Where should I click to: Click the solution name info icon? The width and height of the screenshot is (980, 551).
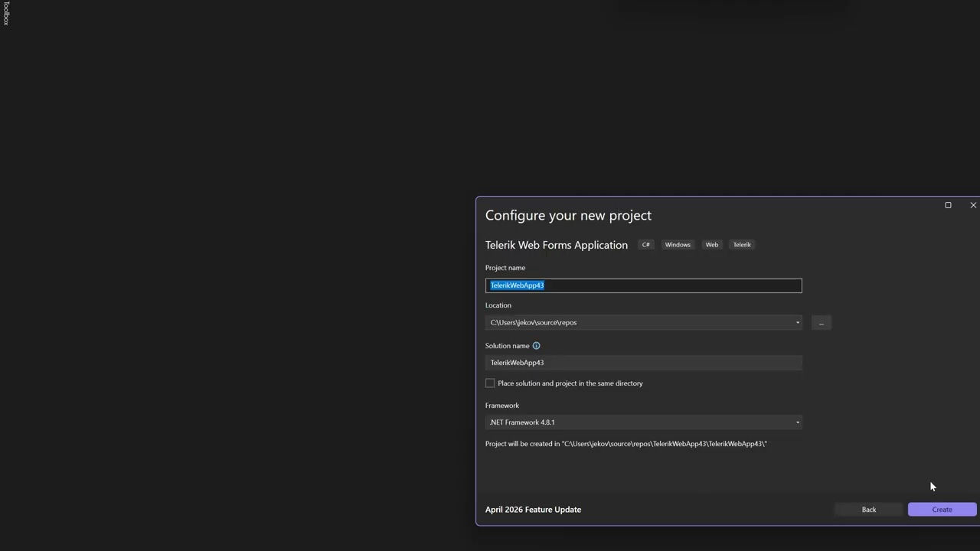click(x=536, y=346)
